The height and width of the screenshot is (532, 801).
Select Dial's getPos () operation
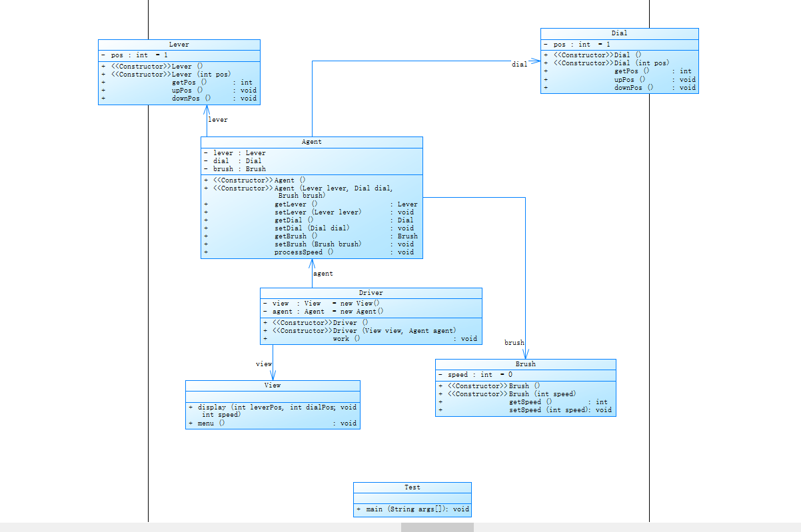[619, 71]
